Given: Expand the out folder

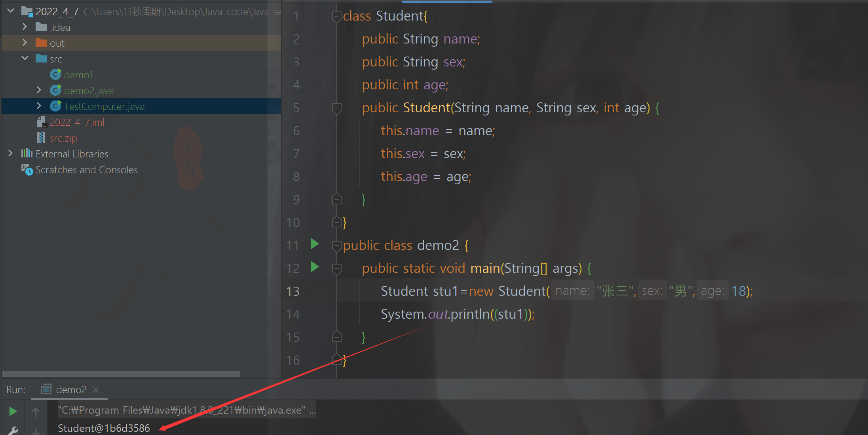Looking at the screenshot, I should point(25,42).
